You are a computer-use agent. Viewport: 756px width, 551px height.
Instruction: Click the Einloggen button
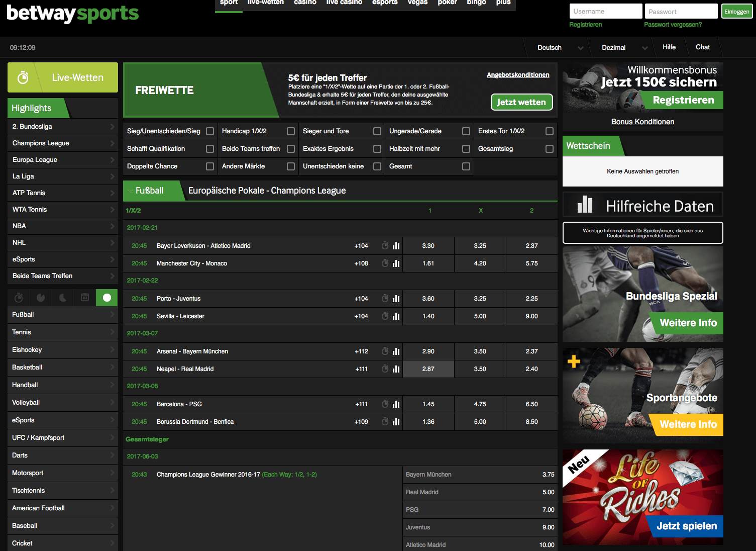coord(737,12)
